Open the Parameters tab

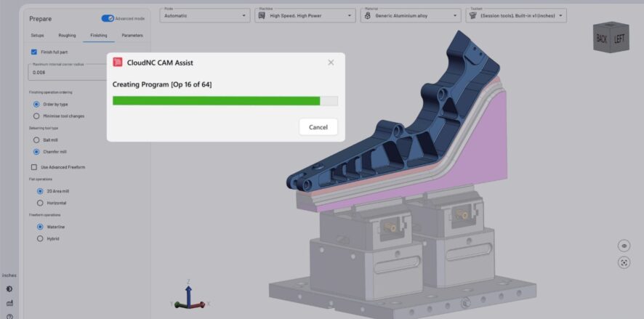(132, 36)
